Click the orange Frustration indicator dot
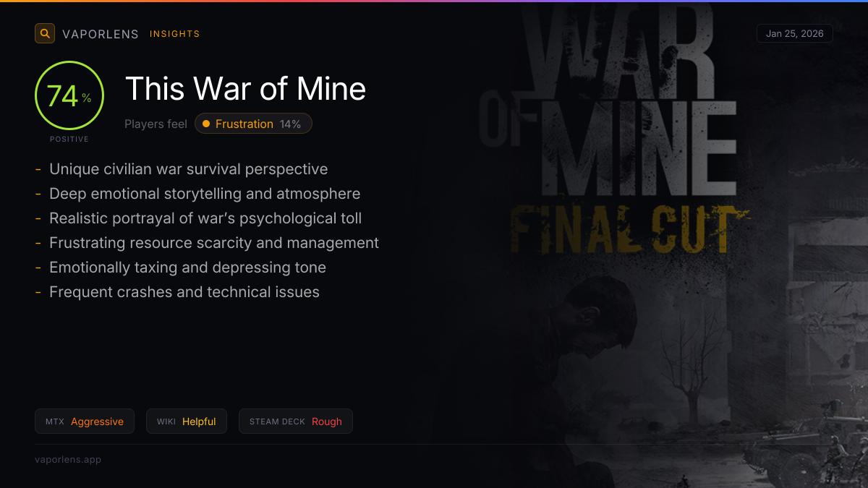 tap(206, 124)
